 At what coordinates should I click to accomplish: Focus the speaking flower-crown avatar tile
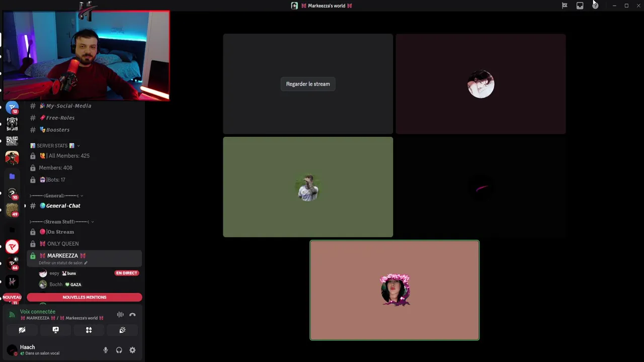pyautogui.click(x=394, y=290)
